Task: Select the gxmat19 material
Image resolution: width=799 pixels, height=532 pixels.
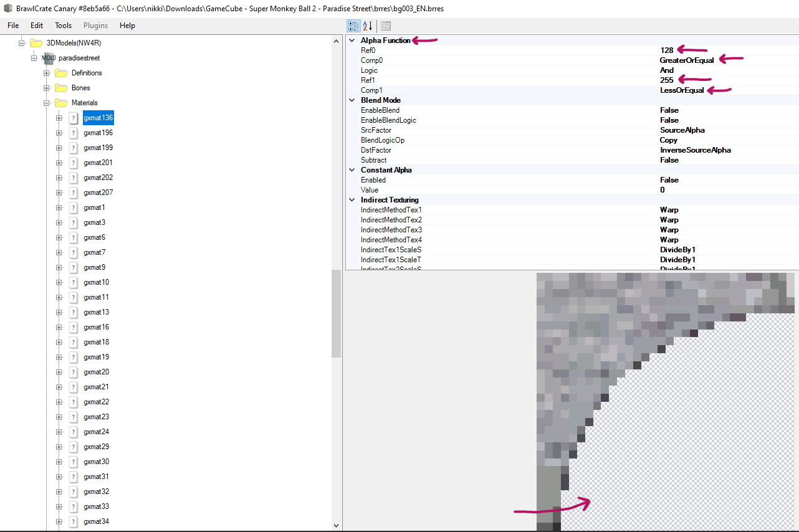Action: point(96,357)
